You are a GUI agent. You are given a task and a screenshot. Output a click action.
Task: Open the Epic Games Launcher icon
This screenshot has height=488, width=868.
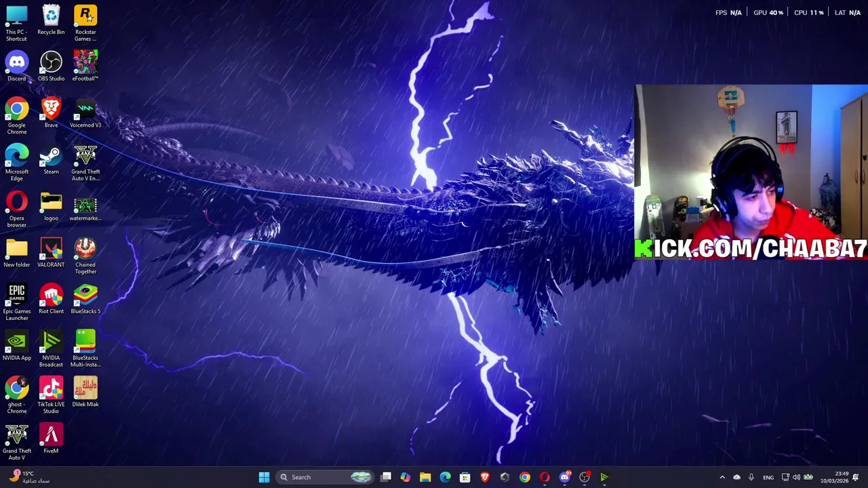click(x=17, y=303)
